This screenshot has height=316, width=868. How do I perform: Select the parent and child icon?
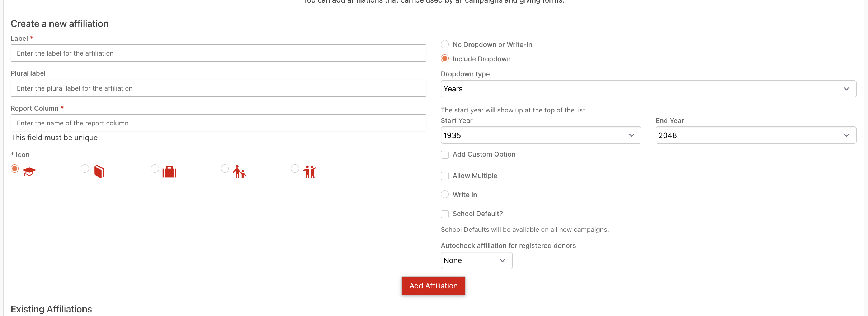click(x=240, y=172)
